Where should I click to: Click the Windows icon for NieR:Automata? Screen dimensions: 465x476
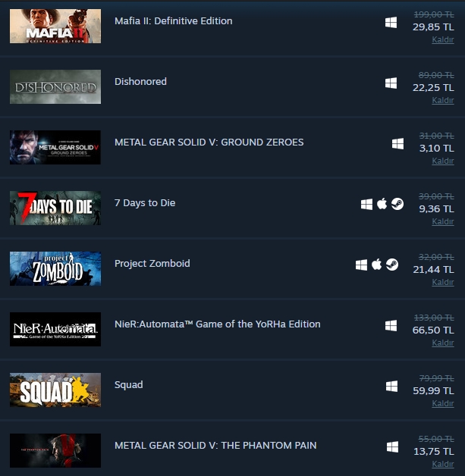click(391, 326)
